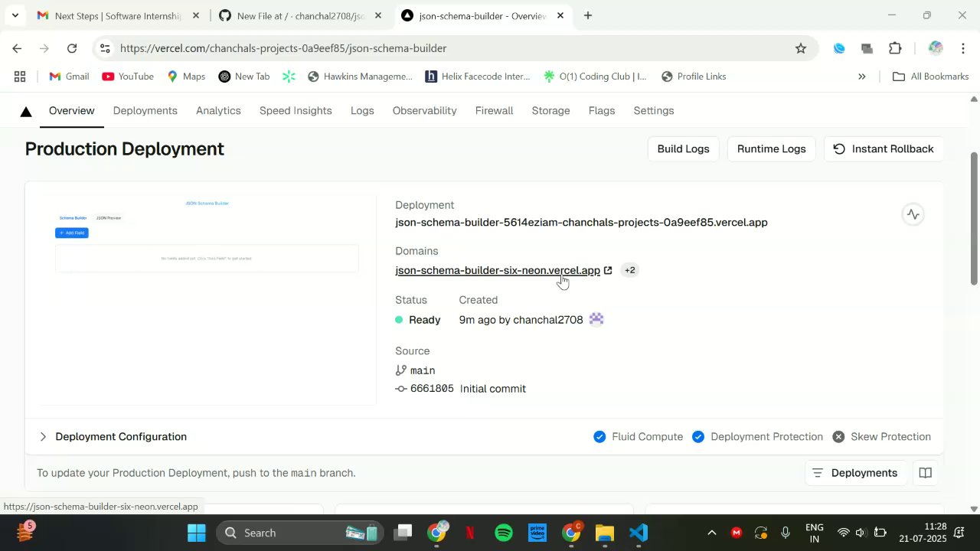Switch to Speed Insights tab
Image resolution: width=980 pixels, height=551 pixels.
point(296,111)
